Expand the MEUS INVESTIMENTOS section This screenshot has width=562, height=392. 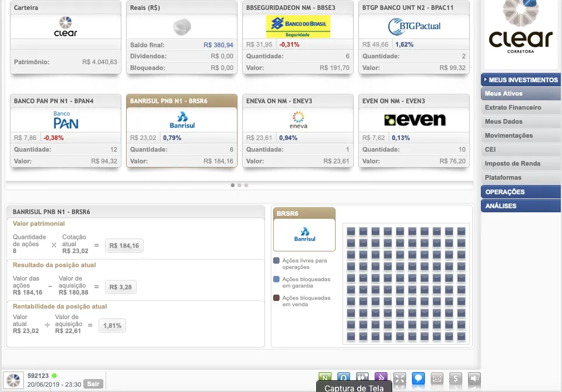(521, 79)
